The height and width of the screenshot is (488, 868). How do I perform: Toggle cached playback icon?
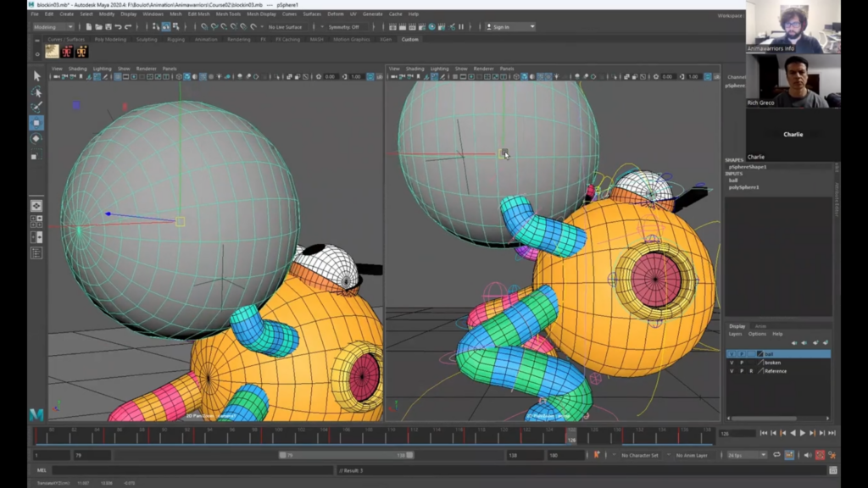click(789, 455)
